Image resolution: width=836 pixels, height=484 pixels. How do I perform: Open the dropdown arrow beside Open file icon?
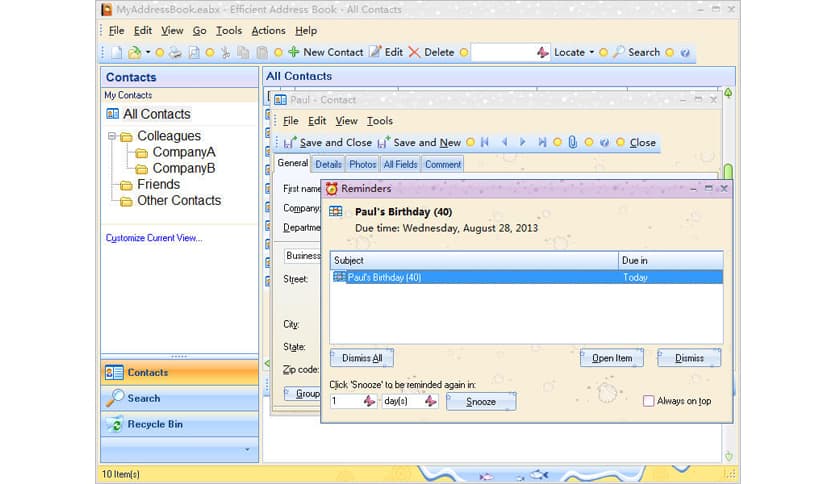[148, 52]
